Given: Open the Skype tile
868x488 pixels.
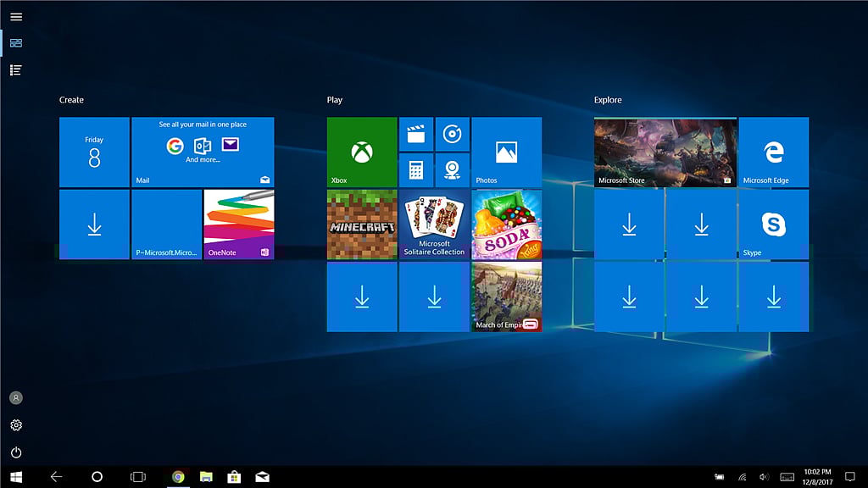Looking at the screenshot, I should pos(773,225).
